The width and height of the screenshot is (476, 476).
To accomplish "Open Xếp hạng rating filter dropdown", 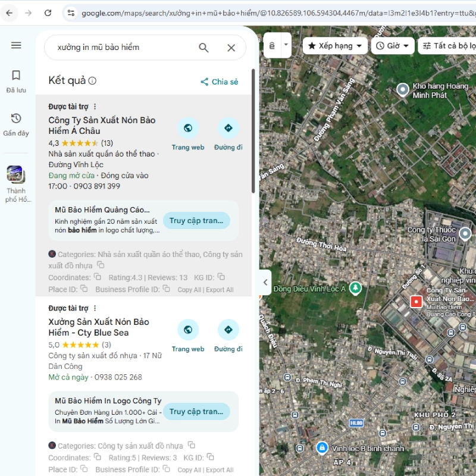I will click(335, 46).
